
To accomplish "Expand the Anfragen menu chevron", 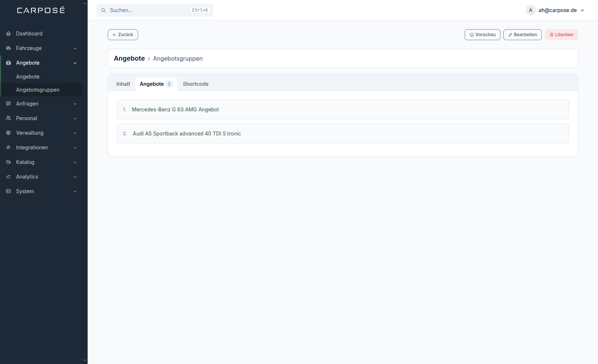I will click(75, 104).
